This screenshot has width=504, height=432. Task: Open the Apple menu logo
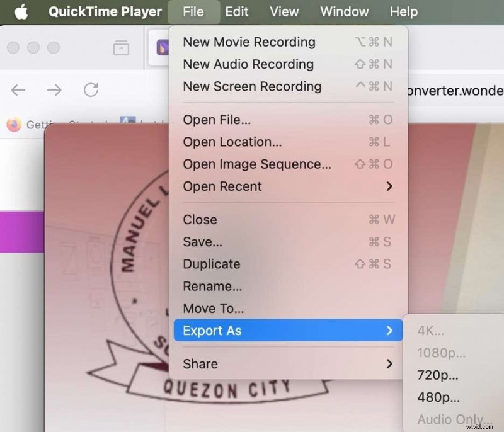click(x=21, y=11)
